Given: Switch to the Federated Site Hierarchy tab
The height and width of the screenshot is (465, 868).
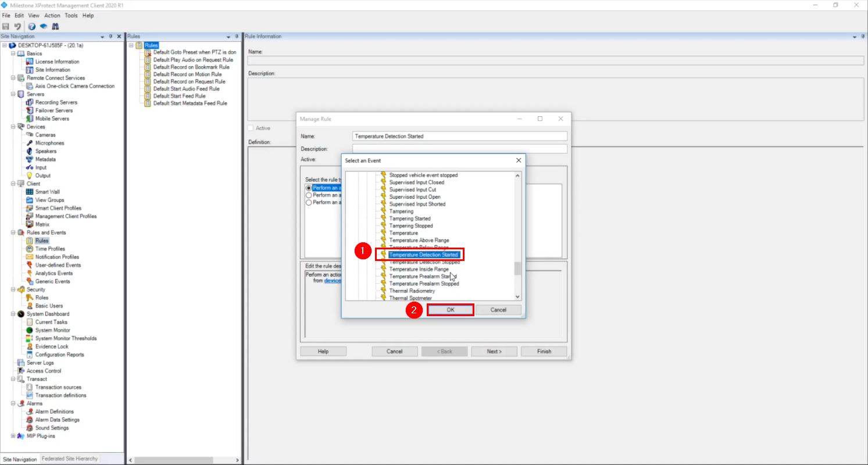Looking at the screenshot, I should pyautogui.click(x=69, y=458).
